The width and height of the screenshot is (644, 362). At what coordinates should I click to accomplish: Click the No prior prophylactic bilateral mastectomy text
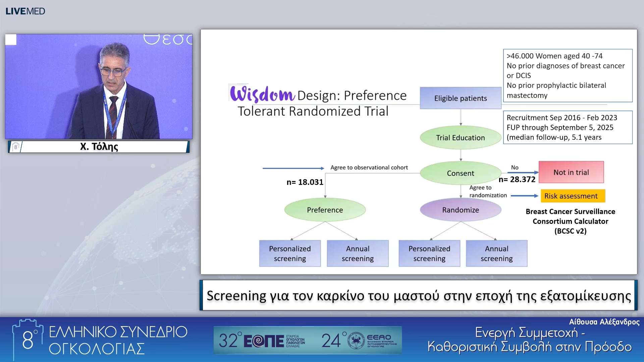(x=556, y=90)
